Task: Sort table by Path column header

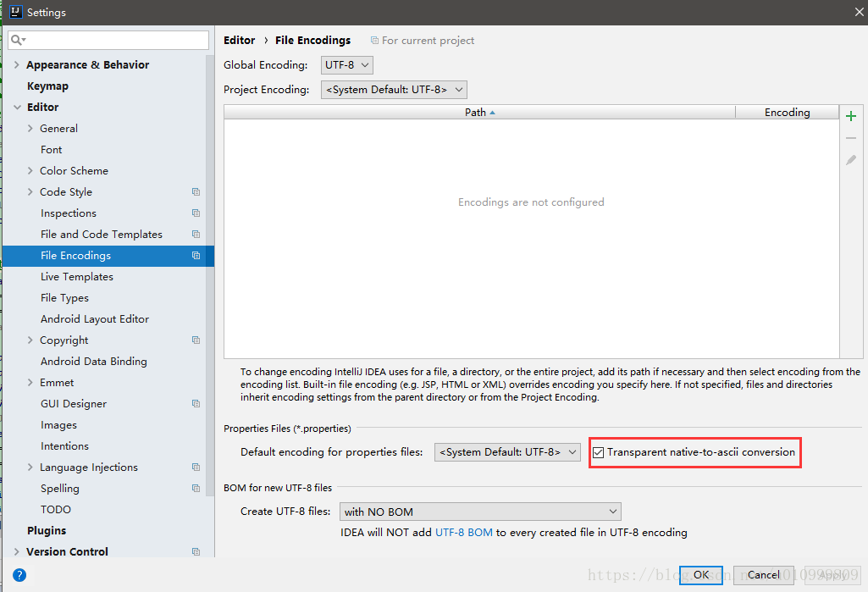Action: pos(479,113)
